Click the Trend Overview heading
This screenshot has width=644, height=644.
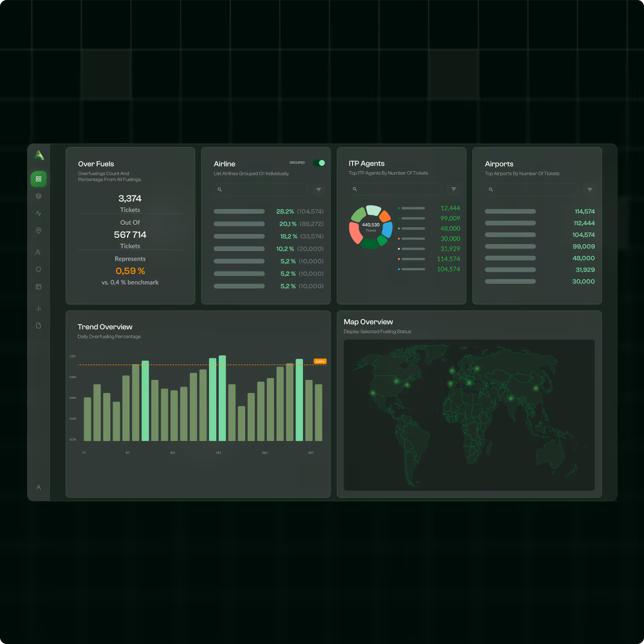point(105,327)
